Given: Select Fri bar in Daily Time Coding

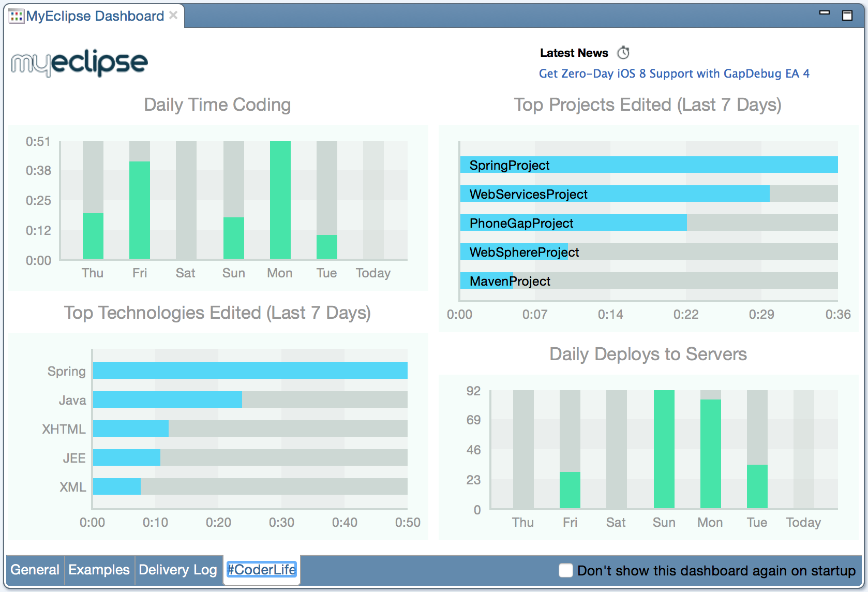Looking at the screenshot, I should coord(140,210).
